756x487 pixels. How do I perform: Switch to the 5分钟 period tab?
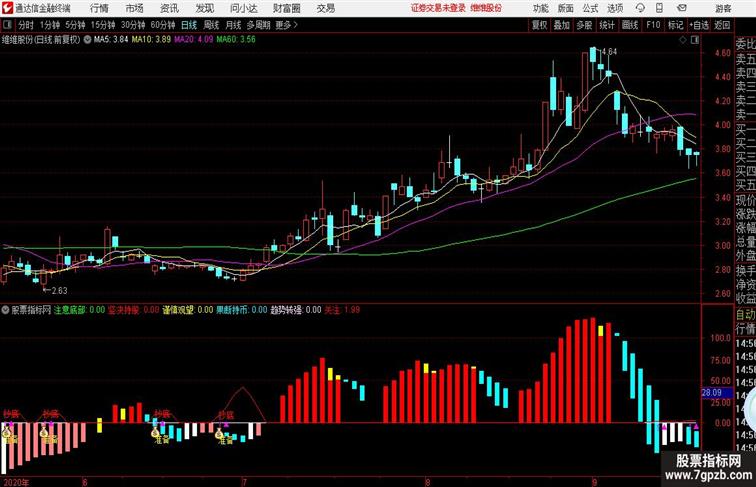[x=75, y=25]
